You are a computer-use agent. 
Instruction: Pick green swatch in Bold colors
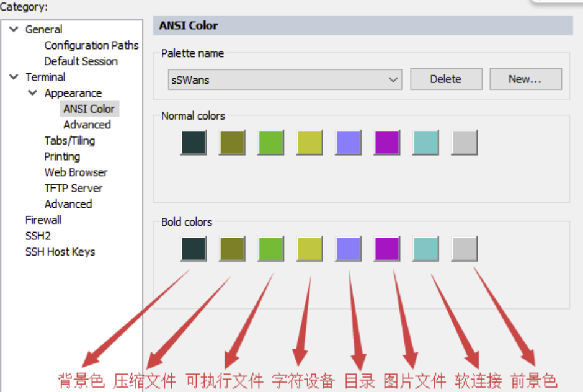[x=270, y=249]
